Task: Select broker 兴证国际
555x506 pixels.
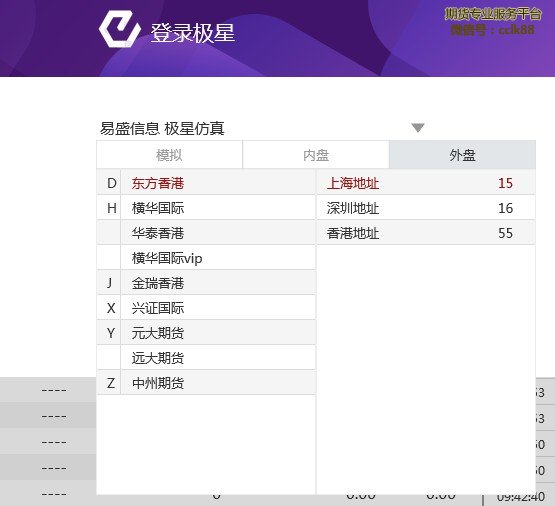Action: [x=218, y=308]
